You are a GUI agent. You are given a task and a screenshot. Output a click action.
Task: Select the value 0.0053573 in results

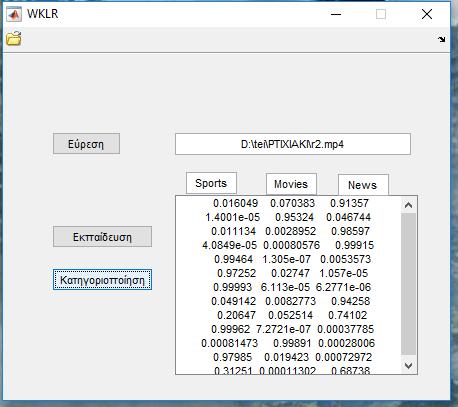tap(346, 259)
